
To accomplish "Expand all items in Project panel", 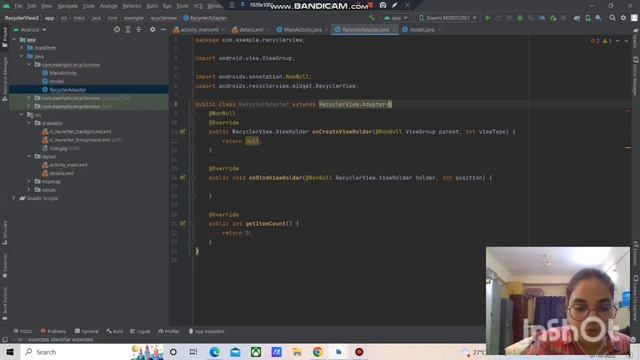I will [x=128, y=29].
